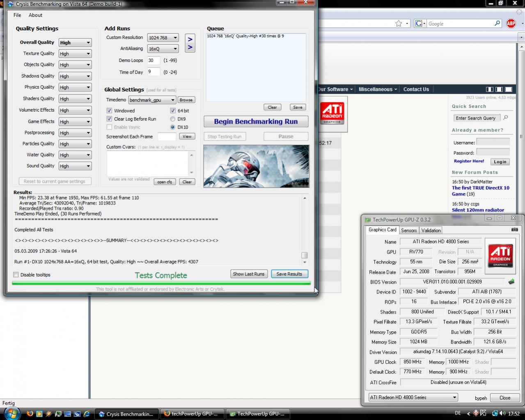Open the Shadows Quality dropdown
Screen dimensions: 525x420
pos(75,76)
